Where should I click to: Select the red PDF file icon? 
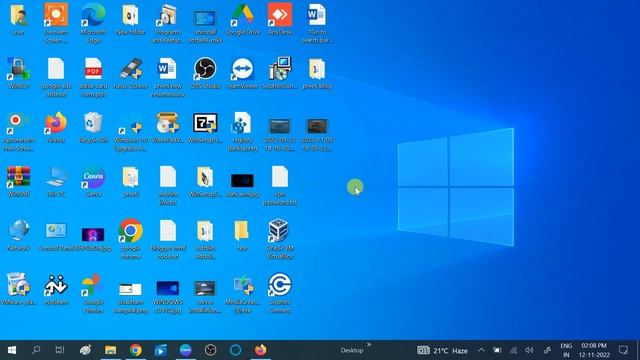[x=93, y=77]
